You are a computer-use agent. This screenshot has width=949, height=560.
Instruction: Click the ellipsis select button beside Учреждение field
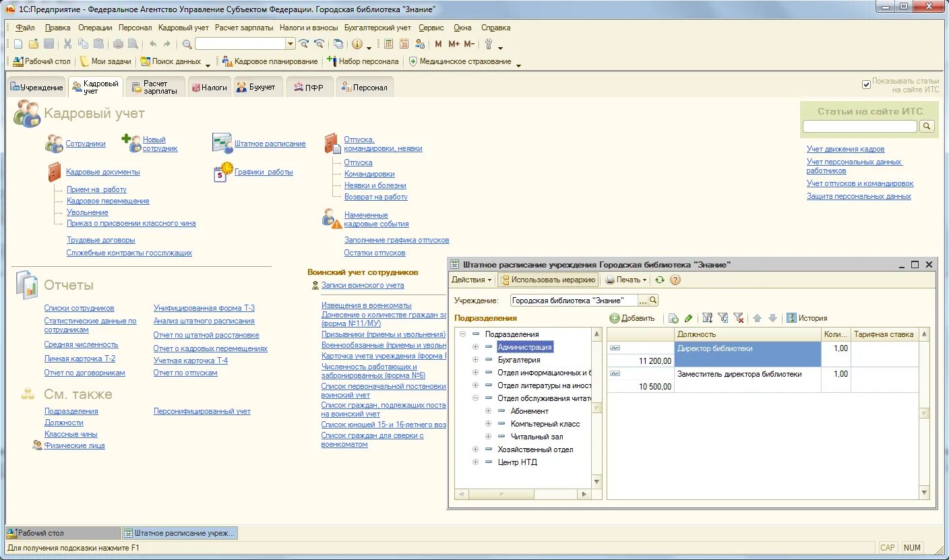point(642,301)
